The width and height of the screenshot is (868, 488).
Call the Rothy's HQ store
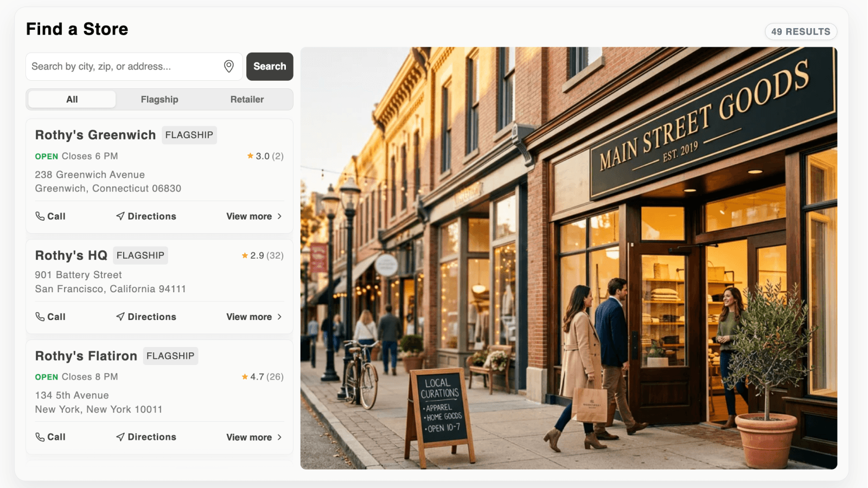50,317
